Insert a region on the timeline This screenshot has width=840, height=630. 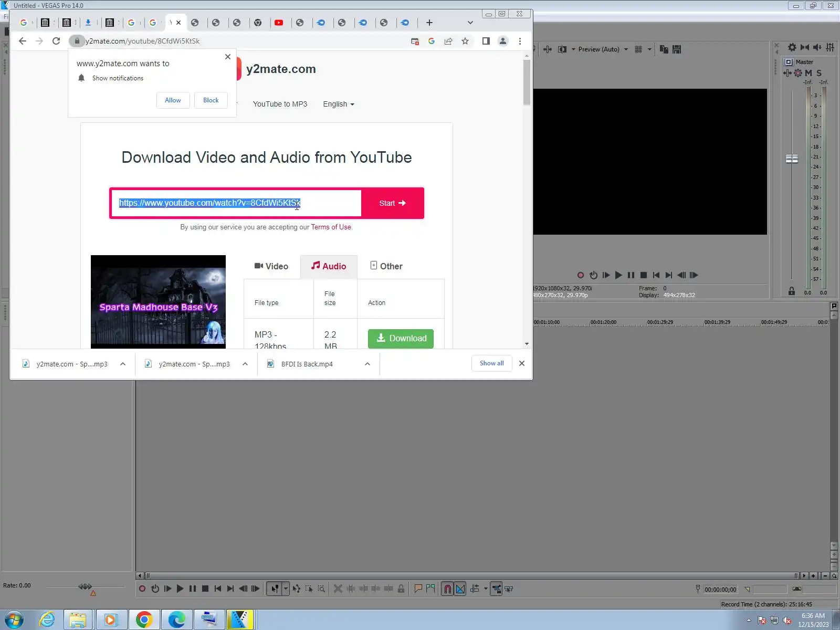click(430, 589)
